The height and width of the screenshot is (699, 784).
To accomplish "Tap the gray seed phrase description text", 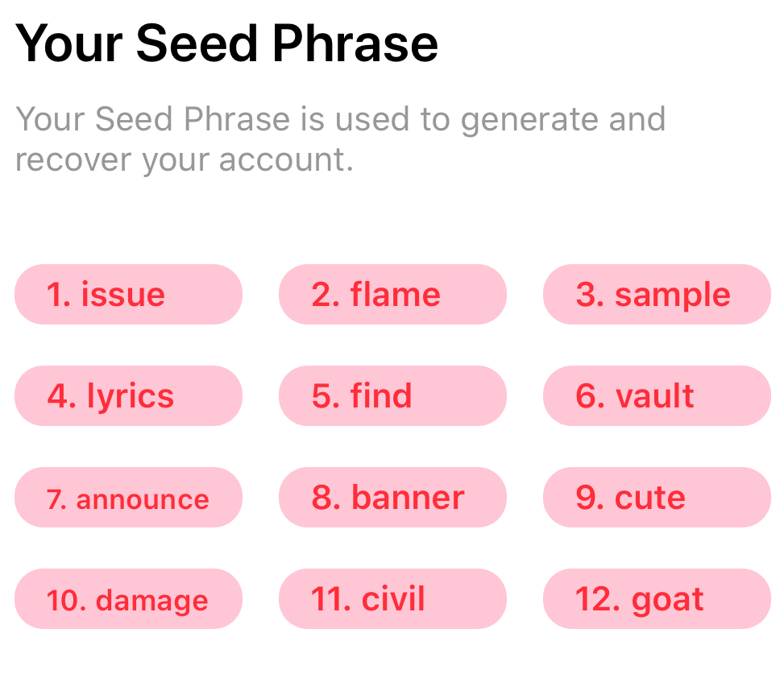I will click(340, 139).
